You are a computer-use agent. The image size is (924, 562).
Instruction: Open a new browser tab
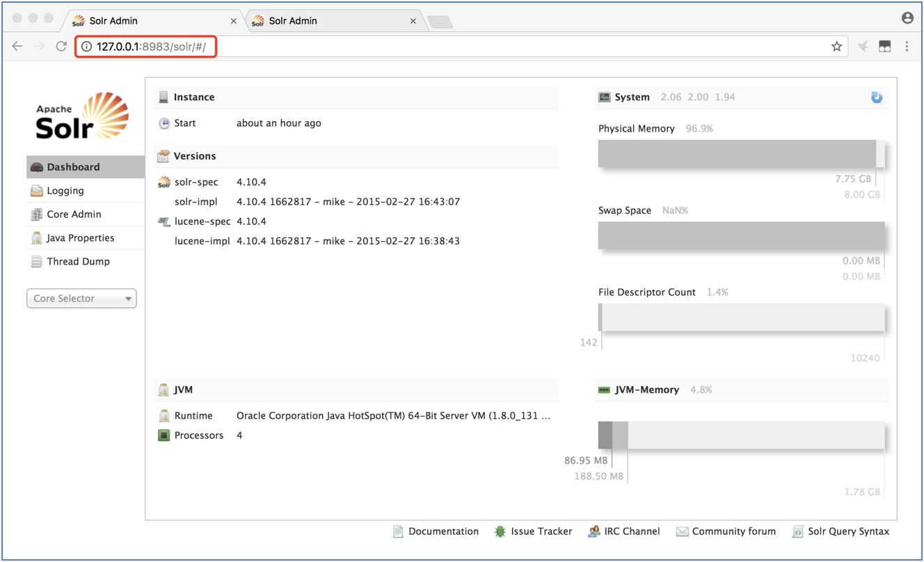[440, 22]
